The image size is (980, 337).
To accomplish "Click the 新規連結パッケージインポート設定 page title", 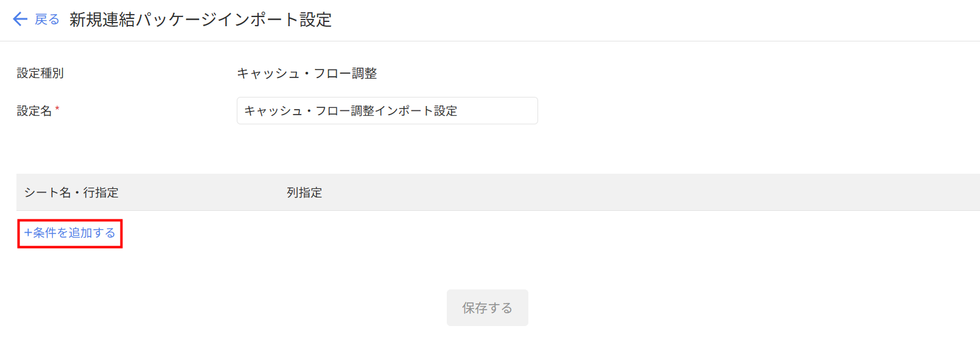I will (200, 20).
